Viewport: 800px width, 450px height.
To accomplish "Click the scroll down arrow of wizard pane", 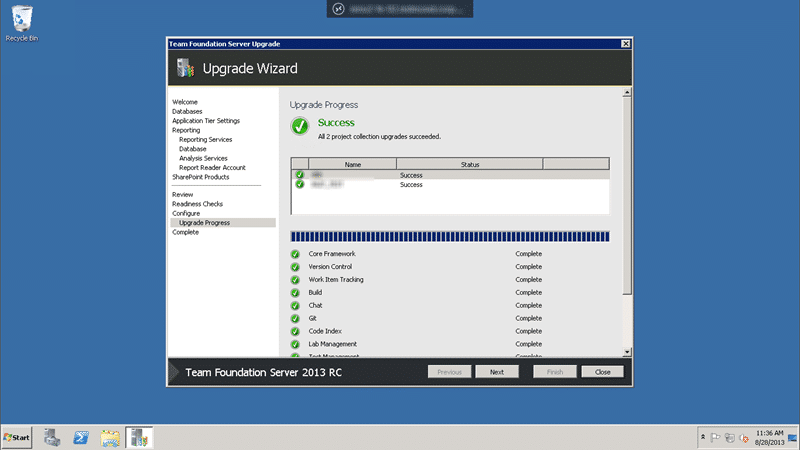I will pyautogui.click(x=627, y=352).
